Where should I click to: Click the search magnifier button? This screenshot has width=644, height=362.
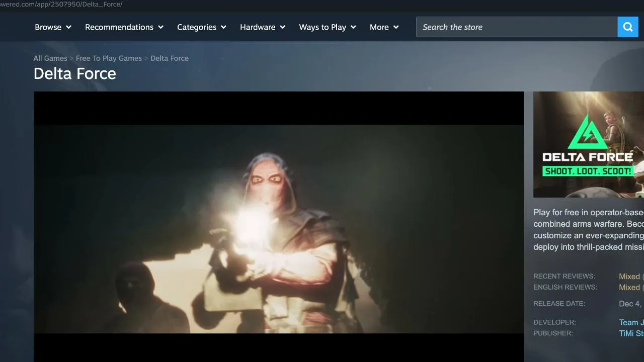(628, 27)
